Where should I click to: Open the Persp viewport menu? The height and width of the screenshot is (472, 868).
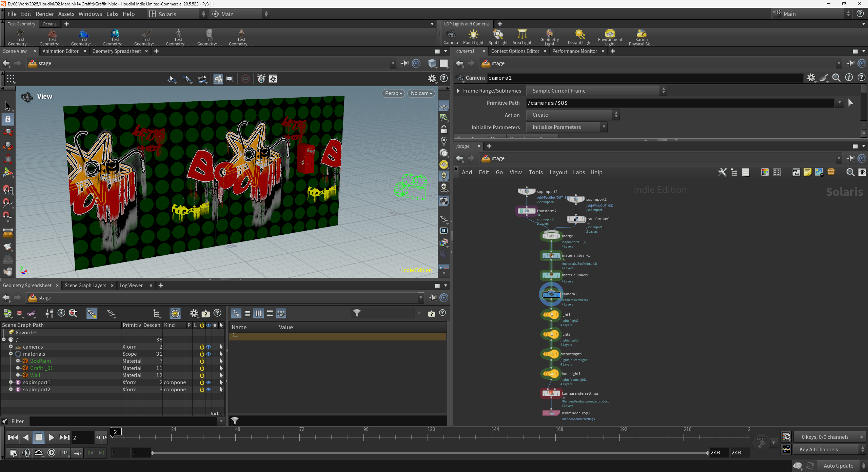click(393, 93)
